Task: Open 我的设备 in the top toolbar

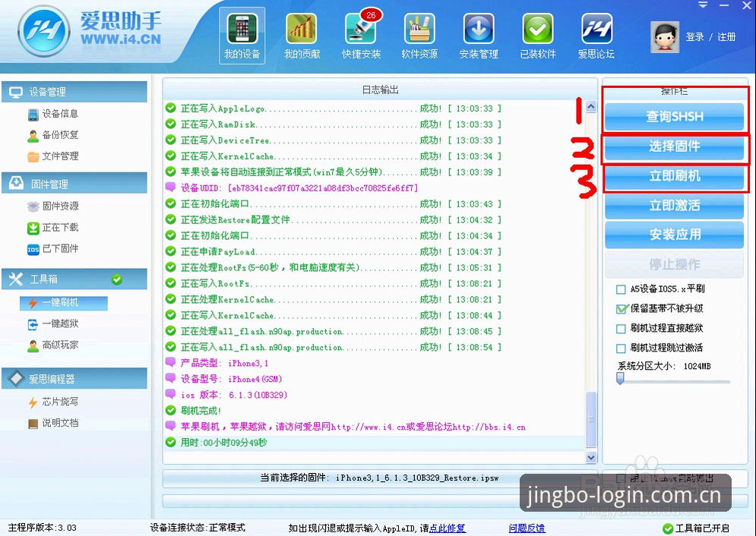Action: (x=242, y=36)
